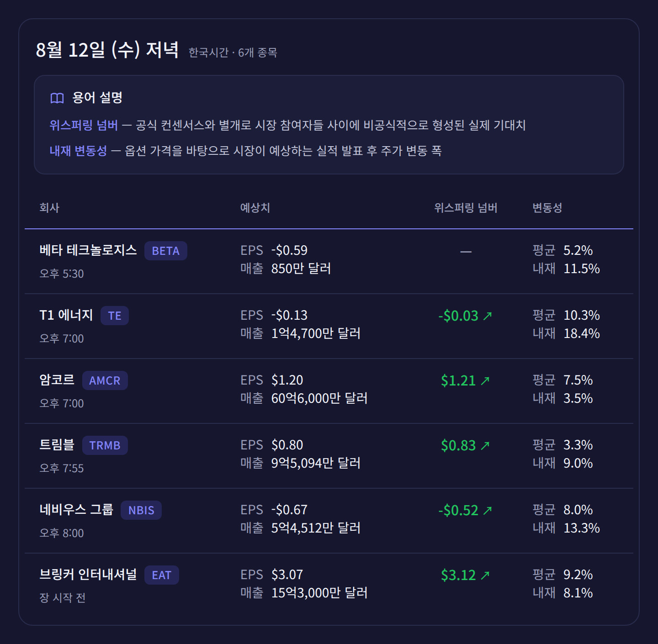The width and height of the screenshot is (658, 644).
Task: Click the trend arrow beside -$0.52
Action: [488, 510]
